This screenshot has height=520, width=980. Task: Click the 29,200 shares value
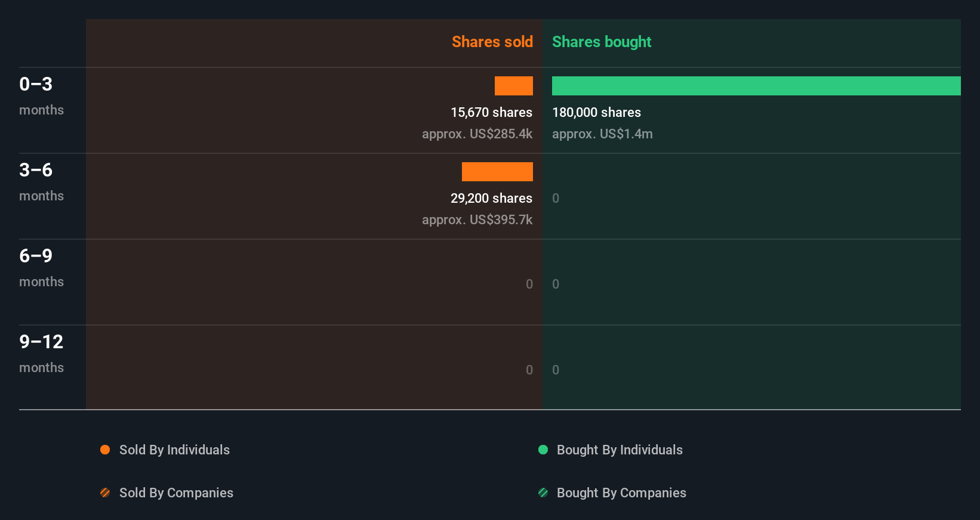[x=491, y=198]
